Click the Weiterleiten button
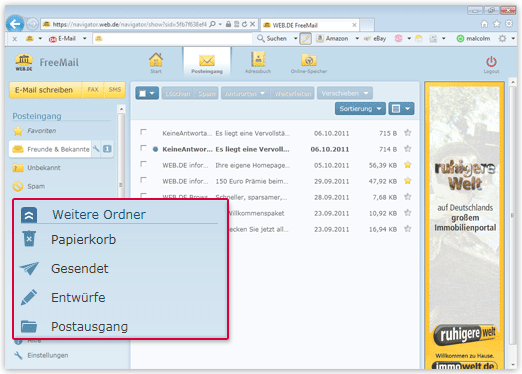Image resolution: width=522 pixels, height=374 pixels. tap(293, 93)
